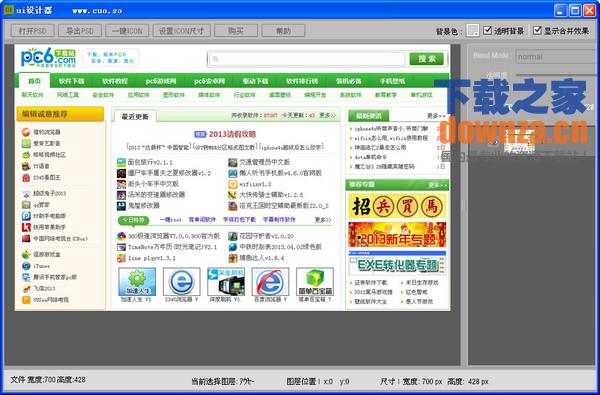Screen dimensions: 600x395
Task: Open the 2013清假攻略 headline link
Action: (232, 134)
